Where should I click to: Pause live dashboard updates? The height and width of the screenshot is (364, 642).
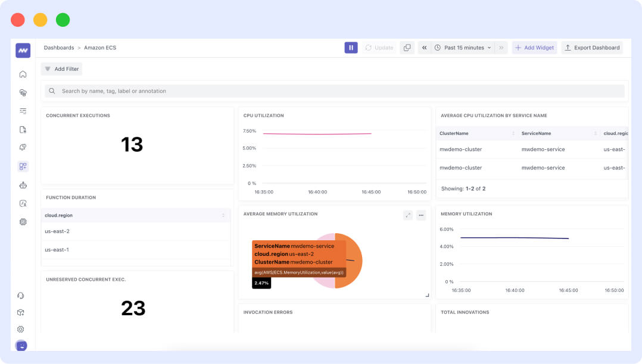pyautogui.click(x=351, y=48)
